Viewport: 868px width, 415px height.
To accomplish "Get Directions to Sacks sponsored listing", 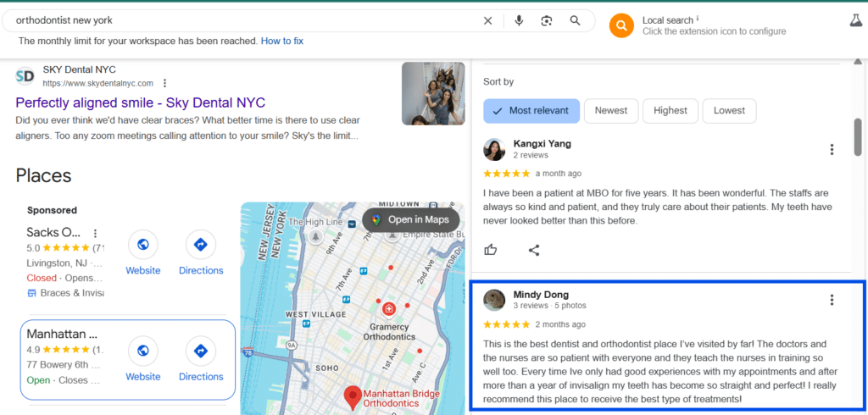I will click(201, 253).
